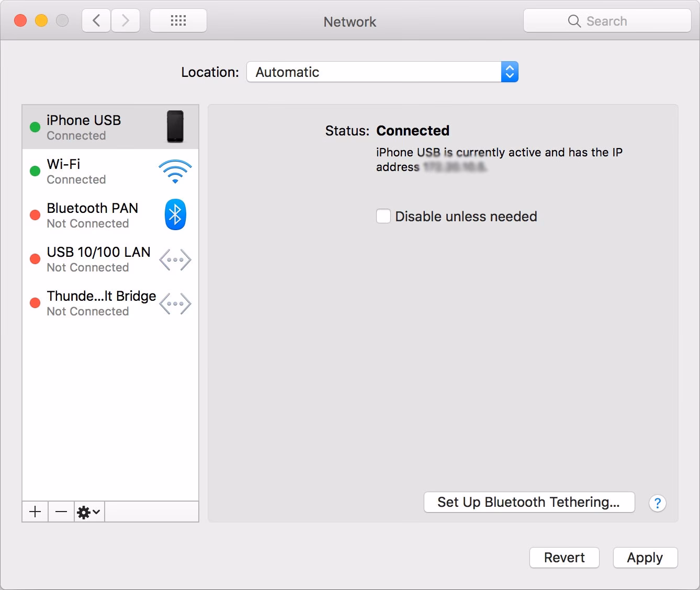This screenshot has width=700, height=590.
Task: Add a new service with the plus button
Action: pyautogui.click(x=35, y=512)
